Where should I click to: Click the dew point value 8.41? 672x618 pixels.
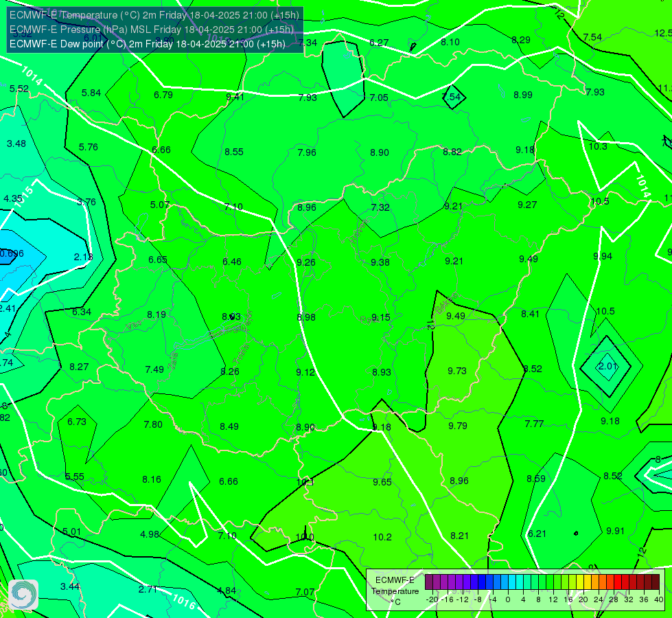click(530, 314)
